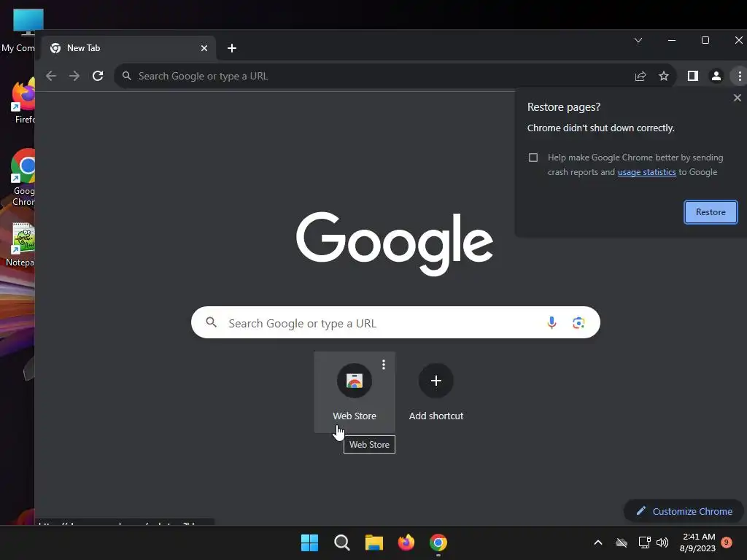The image size is (747, 560).
Task: Open taskbar Search
Action: coord(341,542)
